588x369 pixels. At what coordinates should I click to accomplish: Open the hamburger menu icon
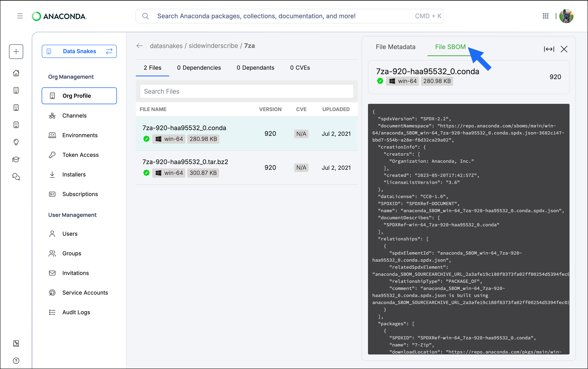(x=20, y=16)
